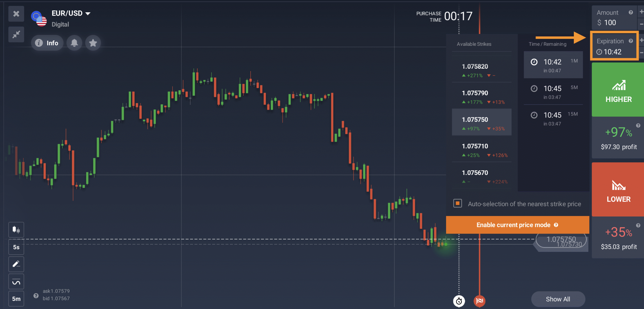Select the pencil drawing tool
The image size is (644, 309).
[x=16, y=264]
